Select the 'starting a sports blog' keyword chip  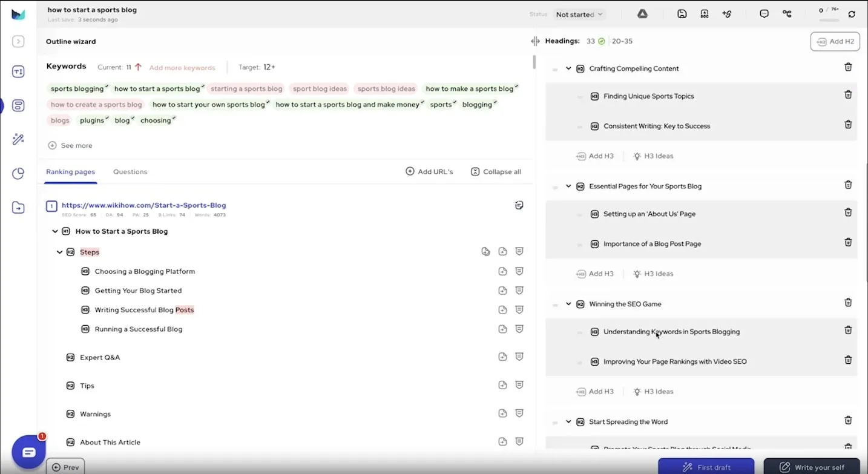pos(246,88)
